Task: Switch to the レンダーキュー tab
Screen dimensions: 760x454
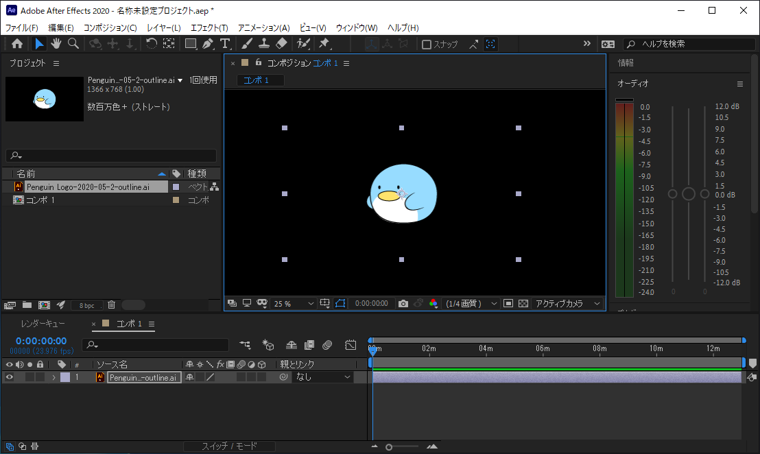Action: [43, 324]
